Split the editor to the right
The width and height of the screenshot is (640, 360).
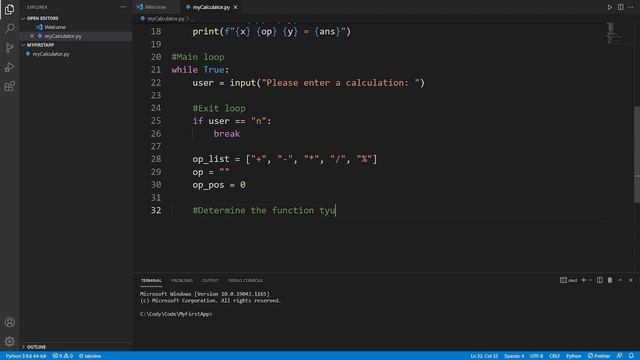pyautogui.click(x=620, y=7)
